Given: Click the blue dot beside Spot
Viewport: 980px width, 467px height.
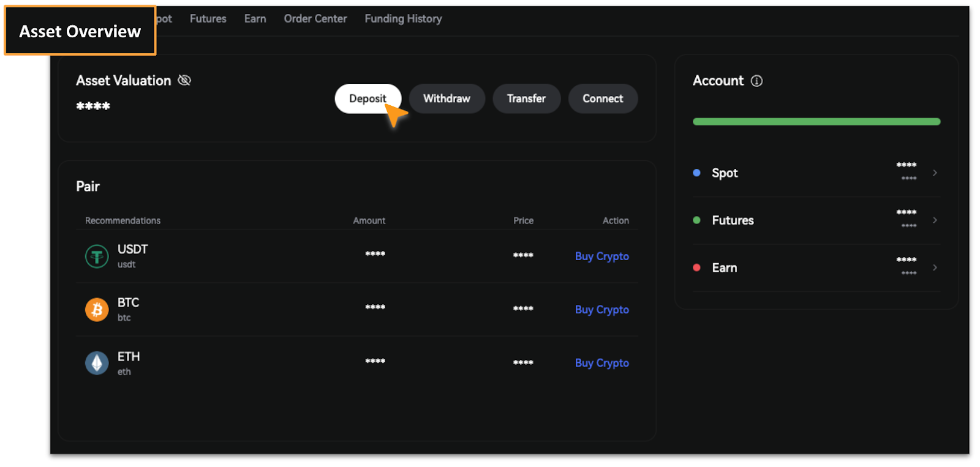Looking at the screenshot, I should click(x=696, y=173).
